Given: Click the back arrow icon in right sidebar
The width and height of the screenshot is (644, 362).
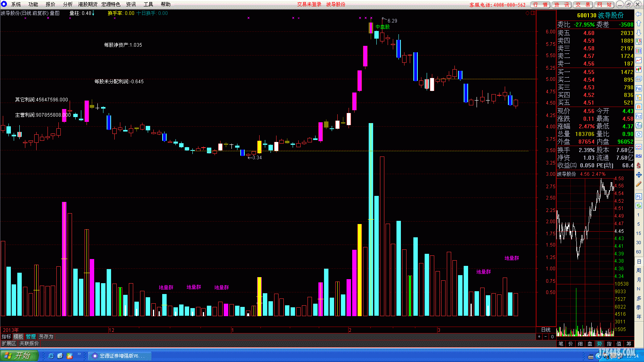Looking at the screenshot, I should point(639,14).
